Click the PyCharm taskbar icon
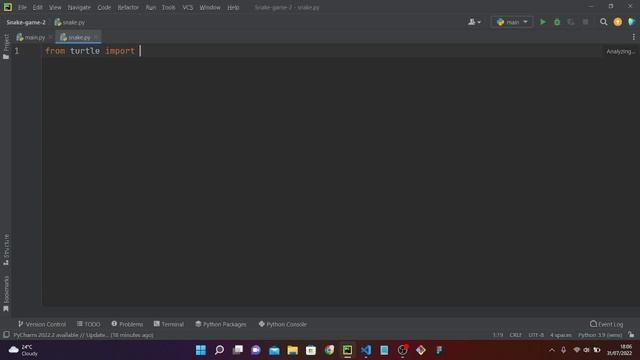Screen dimensions: 640x360 tap(347, 350)
